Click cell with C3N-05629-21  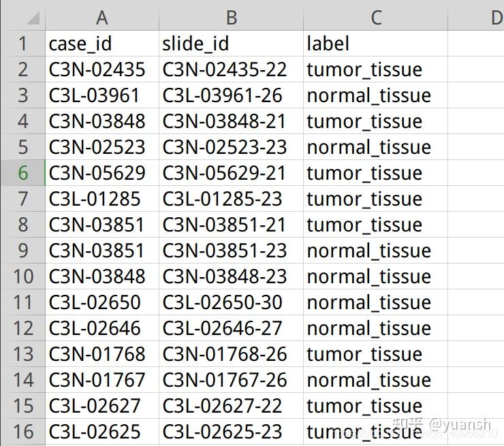230,173
